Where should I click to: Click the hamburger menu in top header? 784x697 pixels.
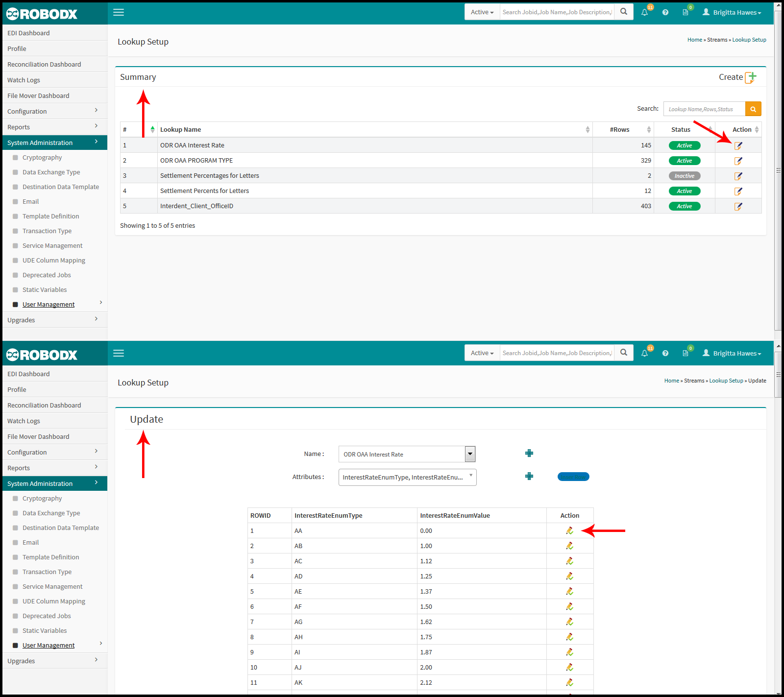tap(119, 12)
